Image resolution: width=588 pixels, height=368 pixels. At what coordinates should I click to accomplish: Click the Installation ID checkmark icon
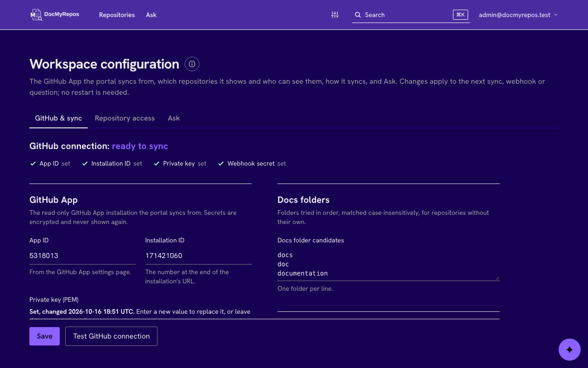point(85,163)
